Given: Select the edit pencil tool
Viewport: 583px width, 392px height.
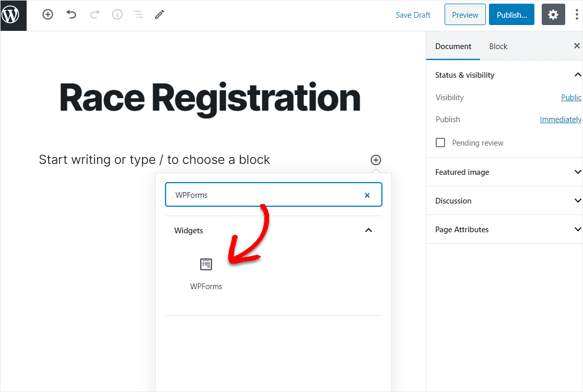Looking at the screenshot, I should pos(159,15).
